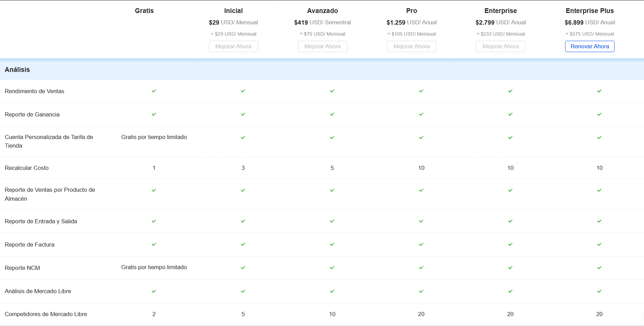Click Pro checkmark for Reporte de Factura

[421, 244]
